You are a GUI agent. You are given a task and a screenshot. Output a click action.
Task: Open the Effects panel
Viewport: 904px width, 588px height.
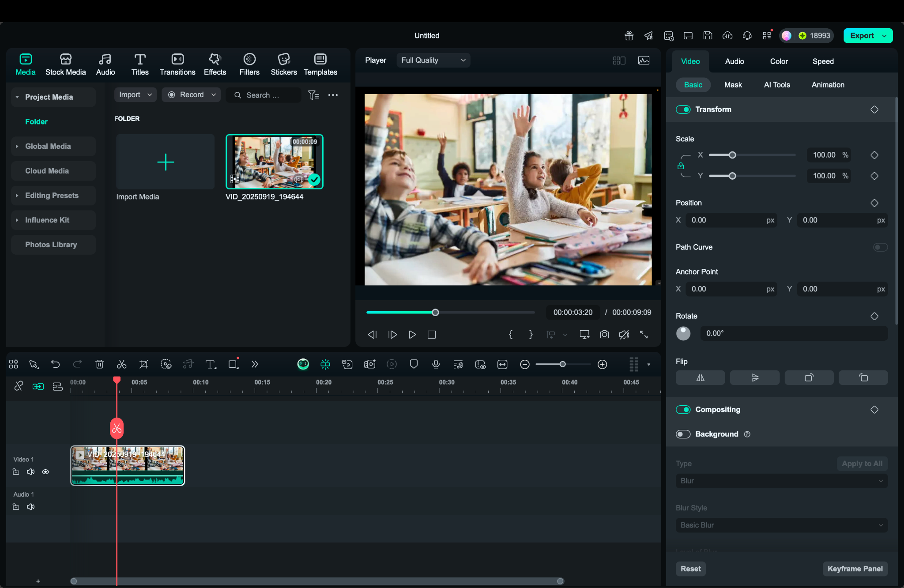click(x=215, y=64)
